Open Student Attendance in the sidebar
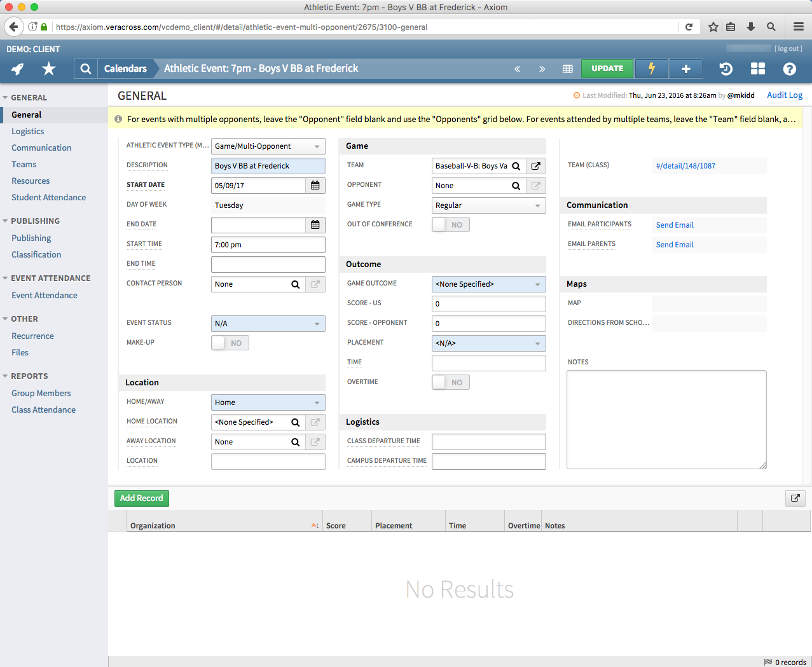This screenshot has height=667, width=812. point(49,197)
